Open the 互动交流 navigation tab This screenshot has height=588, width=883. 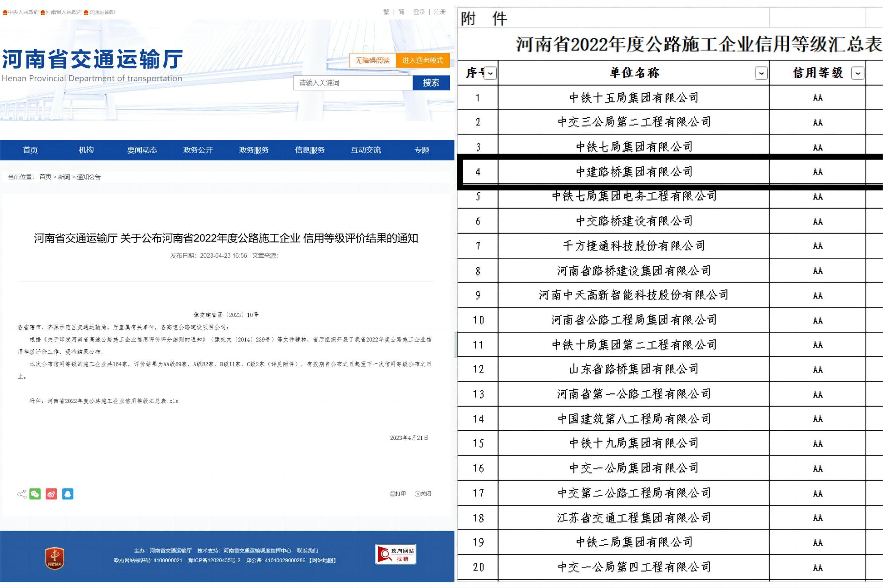[366, 150]
